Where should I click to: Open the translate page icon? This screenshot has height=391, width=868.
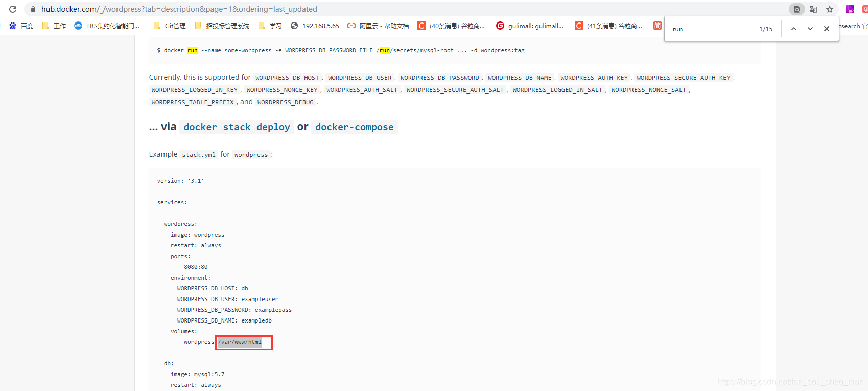pos(813,9)
